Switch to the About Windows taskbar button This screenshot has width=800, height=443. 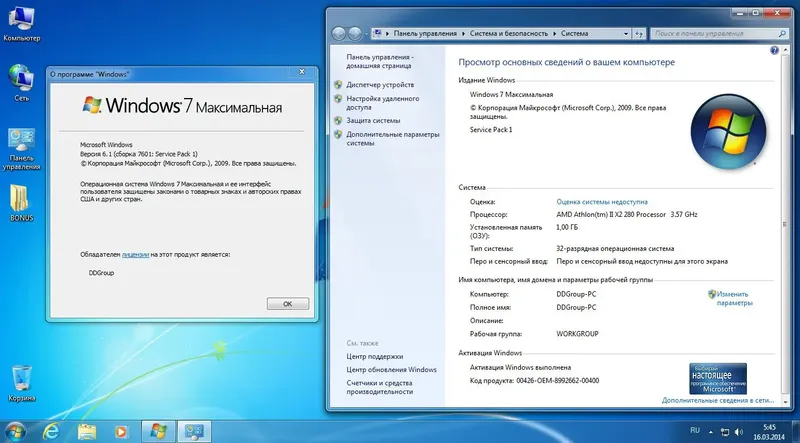pos(158,432)
